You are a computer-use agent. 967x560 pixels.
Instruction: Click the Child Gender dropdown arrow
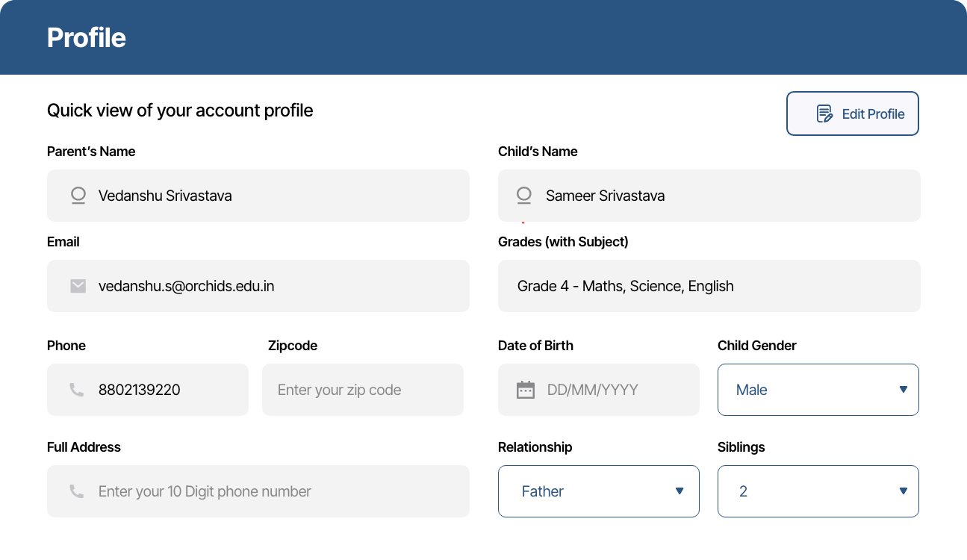[904, 390]
